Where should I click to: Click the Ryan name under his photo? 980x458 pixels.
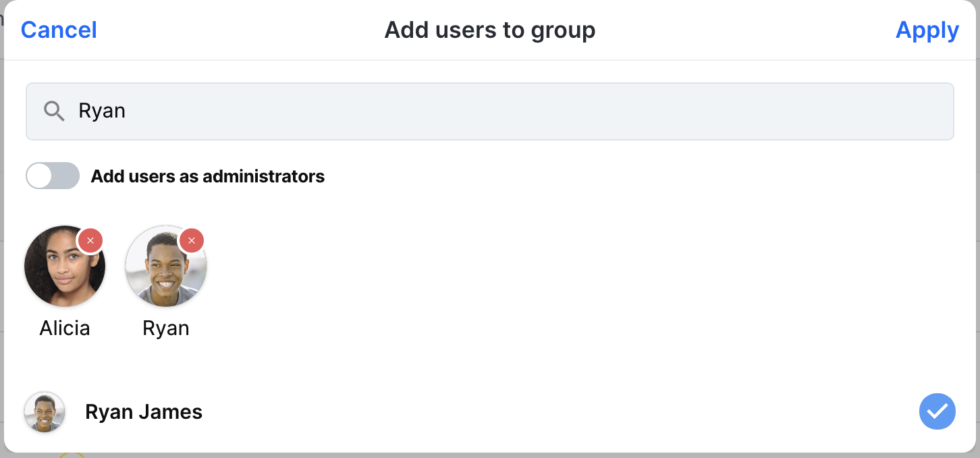166,328
